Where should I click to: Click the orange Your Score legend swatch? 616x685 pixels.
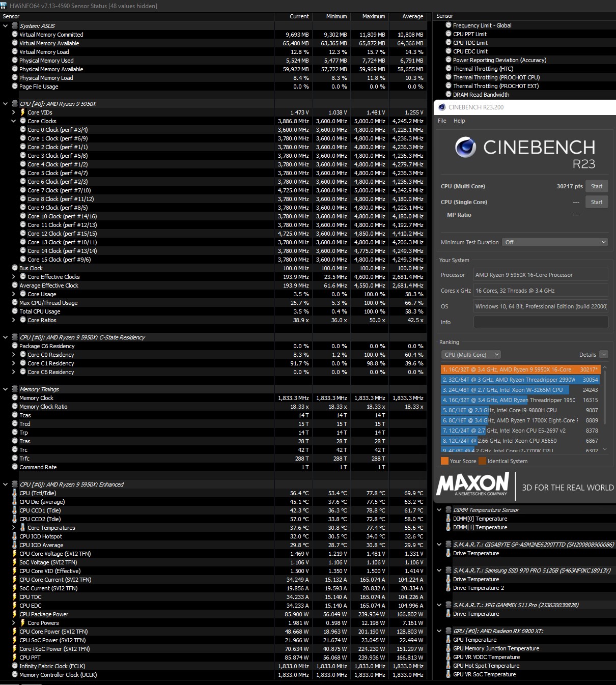[444, 461]
